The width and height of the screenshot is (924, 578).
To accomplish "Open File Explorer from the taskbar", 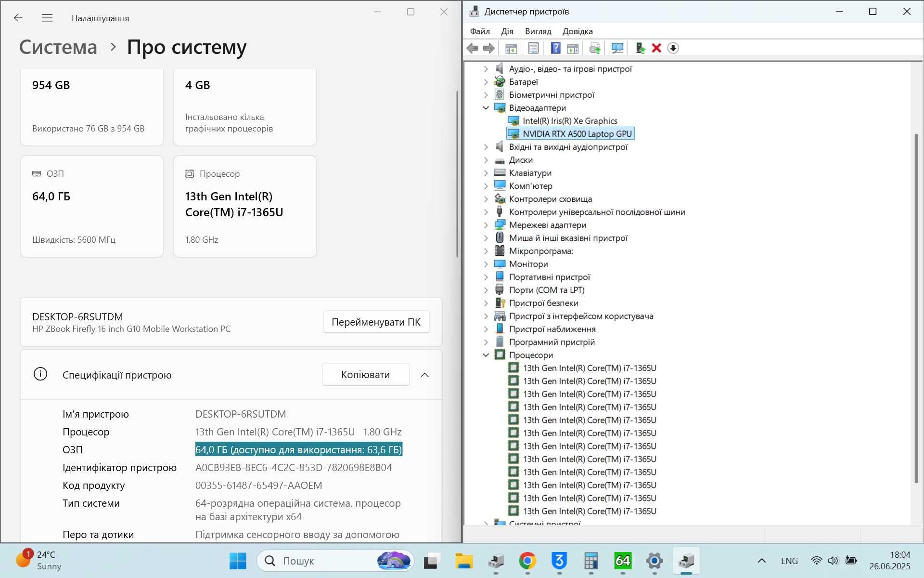I will coord(464,561).
